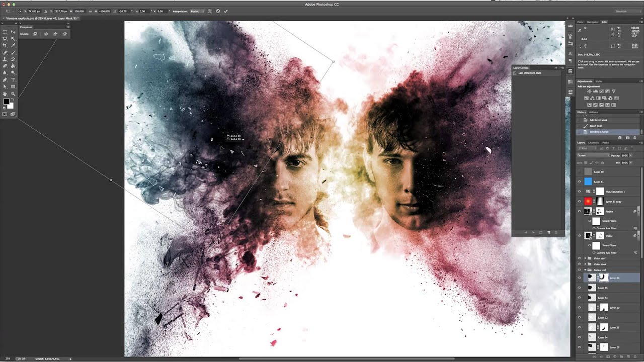Screen dimensions: 644x362
Task: Select the Move tool
Action: pyautogui.click(x=13, y=32)
